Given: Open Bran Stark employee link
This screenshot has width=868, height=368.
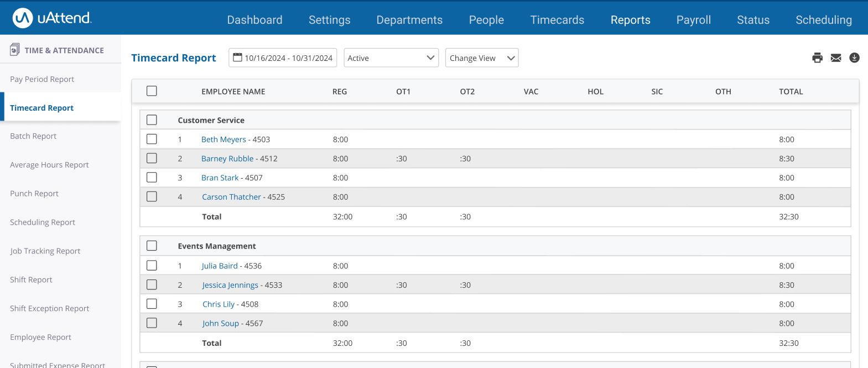Looking at the screenshot, I should (x=220, y=178).
